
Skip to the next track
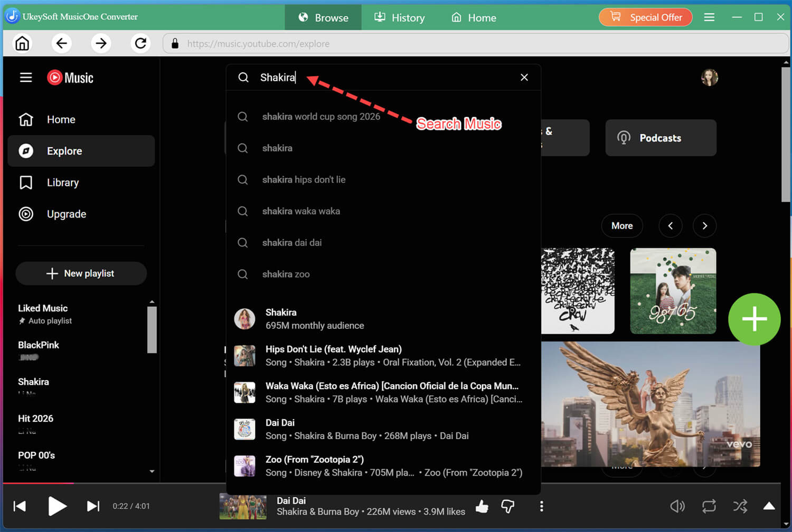(x=93, y=506)
